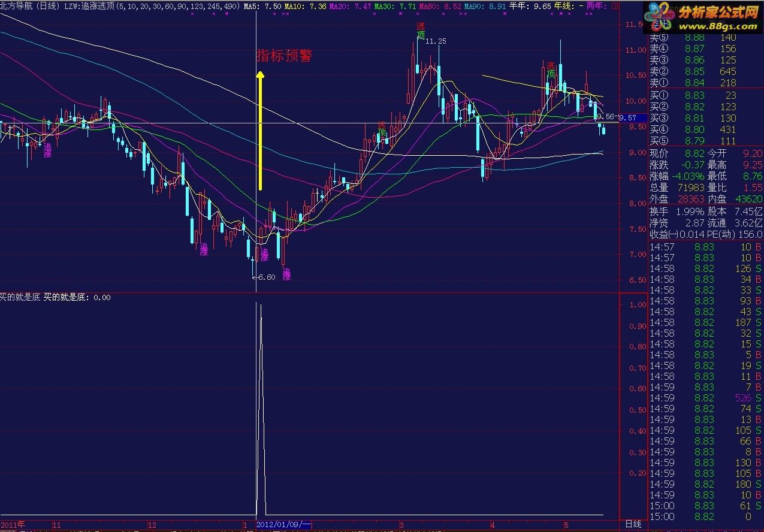The width and height of the screenshot is (764, 532).
Task: Select the 卖② 8.85 ask row
Action: (x=693, y=72)
